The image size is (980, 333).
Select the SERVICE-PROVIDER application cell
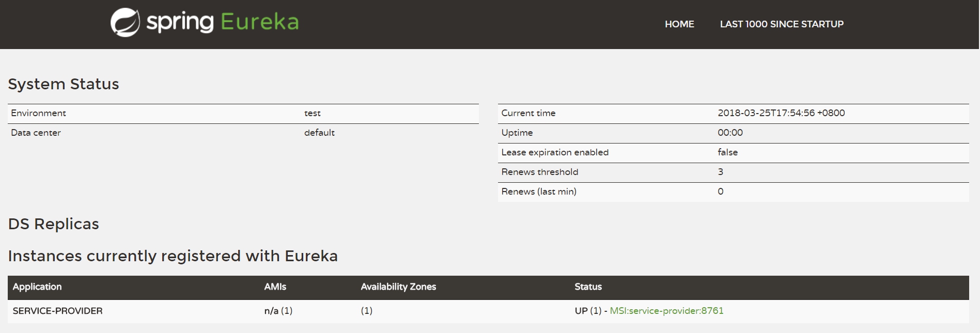pyautogui.click(x=57, y=311)
